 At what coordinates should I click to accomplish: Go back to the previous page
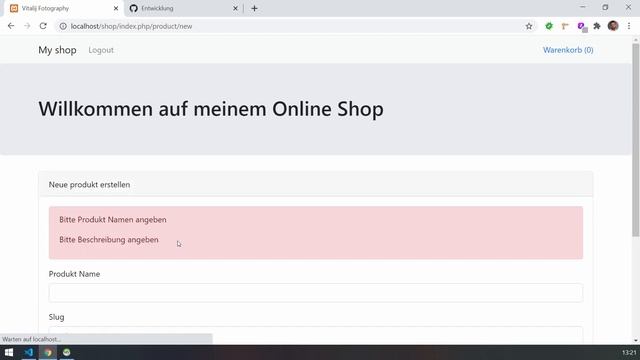[11, 26]
